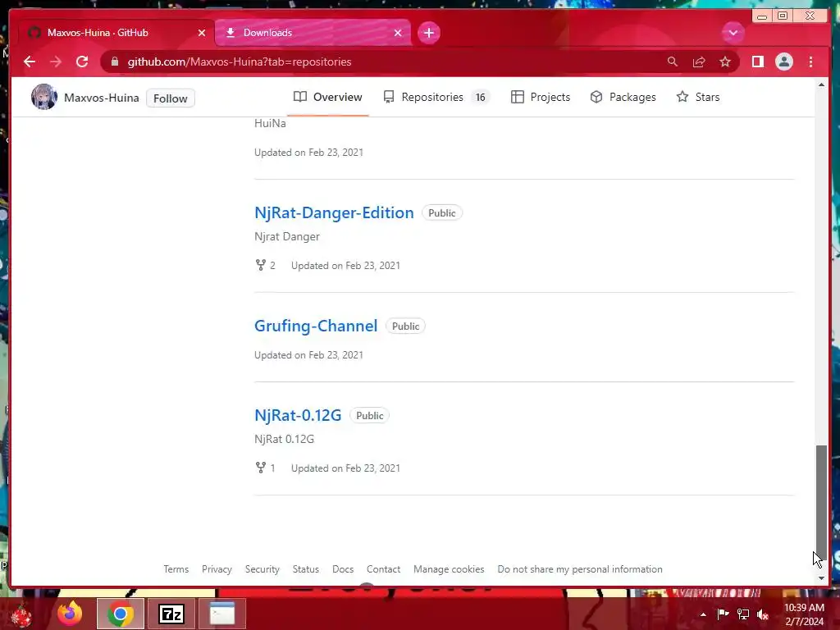Open the Contact footer link
Image resolution: width=840 pixels, height=630 pixels.
[x=384, y=569]
